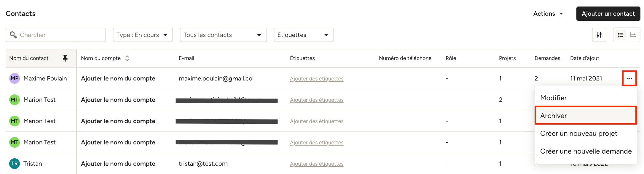Open column settings sliders icon
The image size is (644, 174).
click(x=599, y=35)
